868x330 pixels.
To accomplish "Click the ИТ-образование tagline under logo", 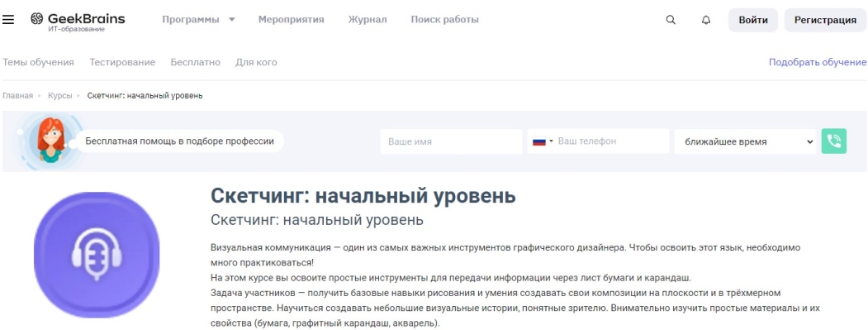I will pyautogui.click(x=76, y=30).
